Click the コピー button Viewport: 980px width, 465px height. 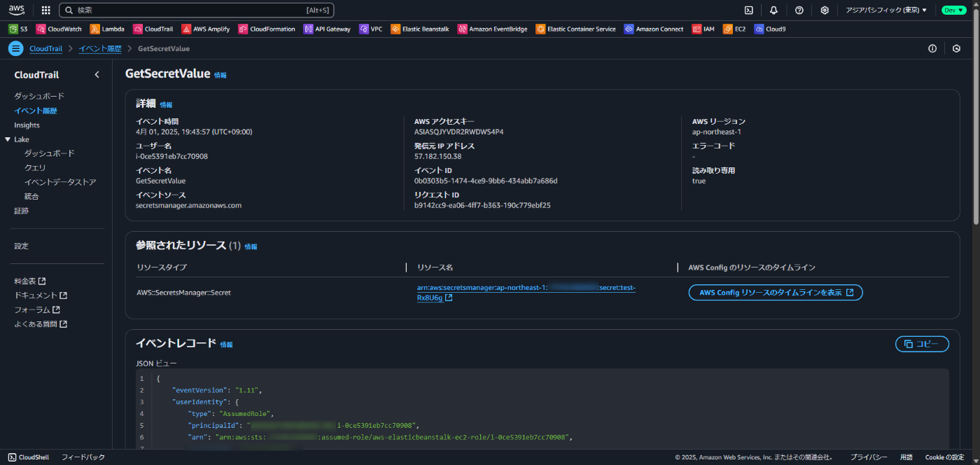tap(922, 344)
